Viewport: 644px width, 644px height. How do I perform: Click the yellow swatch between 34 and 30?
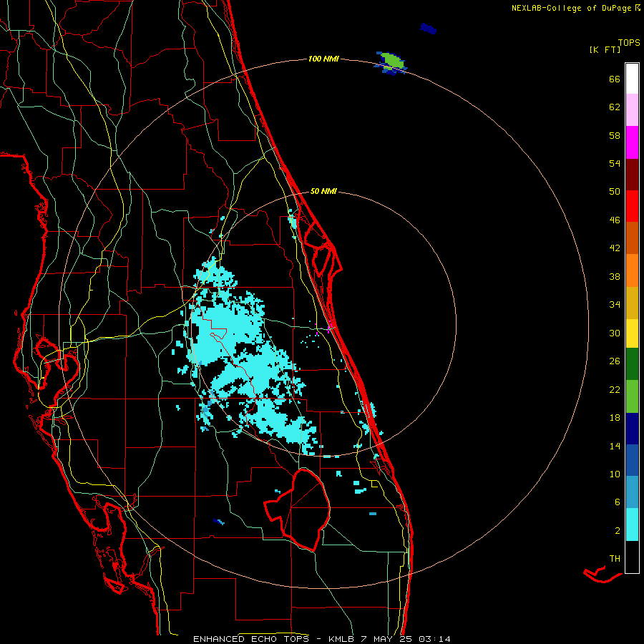632,333
